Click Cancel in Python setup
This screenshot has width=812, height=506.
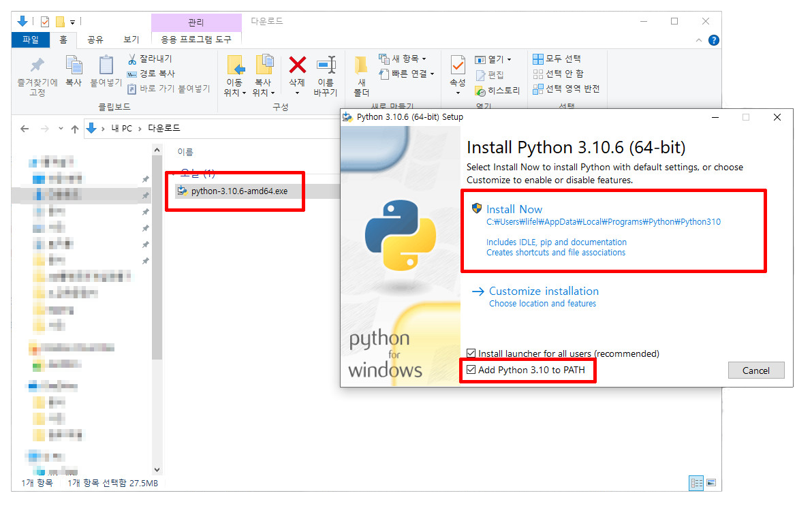756,370
